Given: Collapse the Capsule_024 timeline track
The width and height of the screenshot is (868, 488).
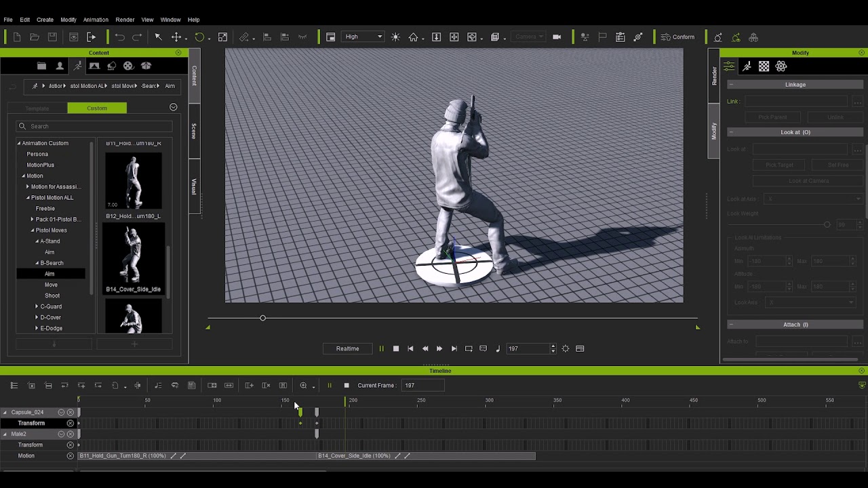Looking at the screenshot, I should point(5,412).
